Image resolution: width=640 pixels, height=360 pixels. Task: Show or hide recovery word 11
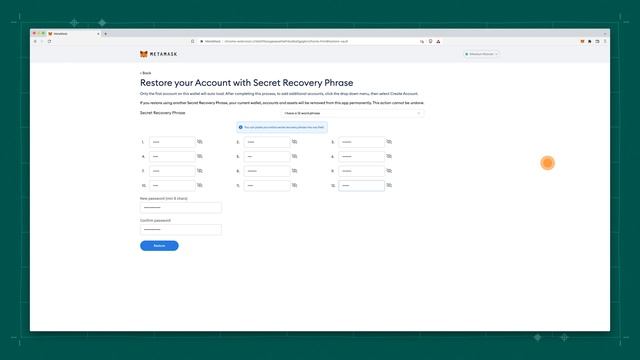click(294, 185)
